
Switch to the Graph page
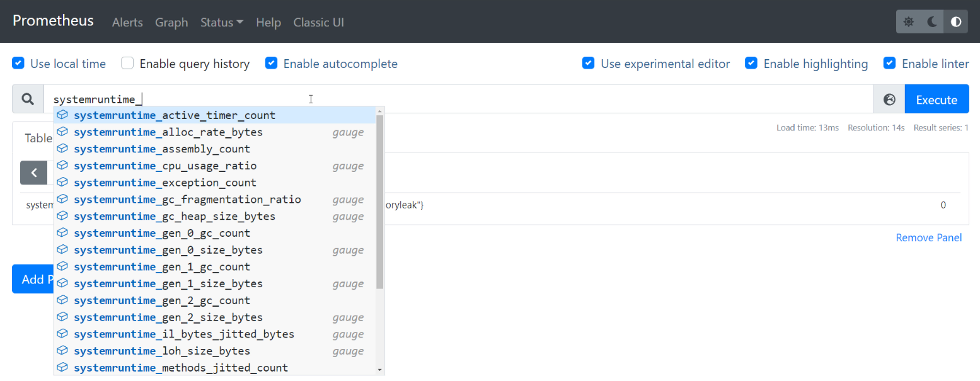coord(171,22)
